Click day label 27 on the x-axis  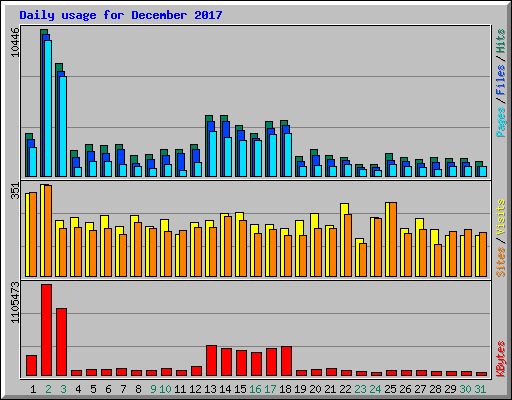[420, 389]
